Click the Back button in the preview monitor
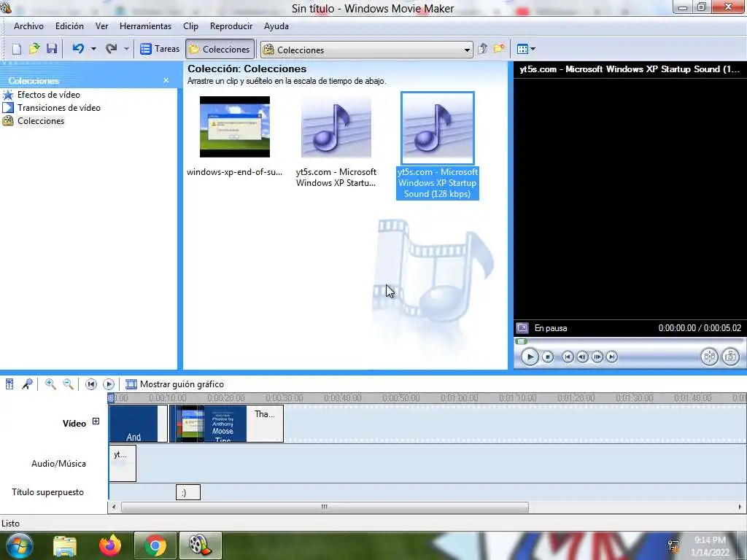The height and width of the screenshot is (560, 747). click(x=568, y=357)
